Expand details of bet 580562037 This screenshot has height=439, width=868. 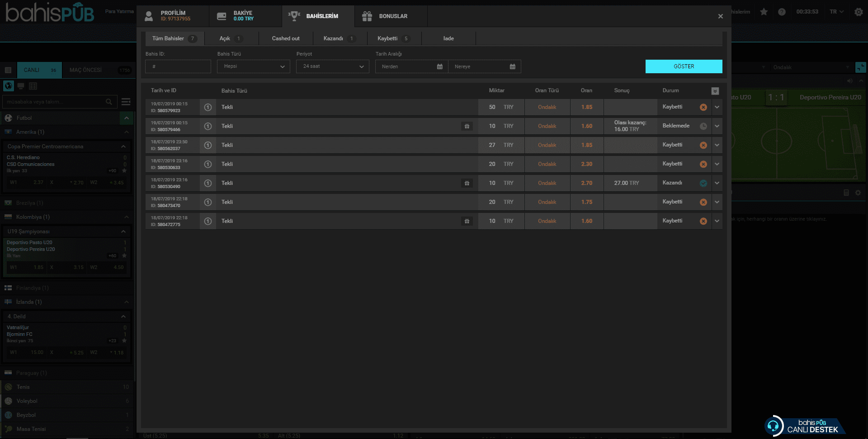tap(717, 145)
